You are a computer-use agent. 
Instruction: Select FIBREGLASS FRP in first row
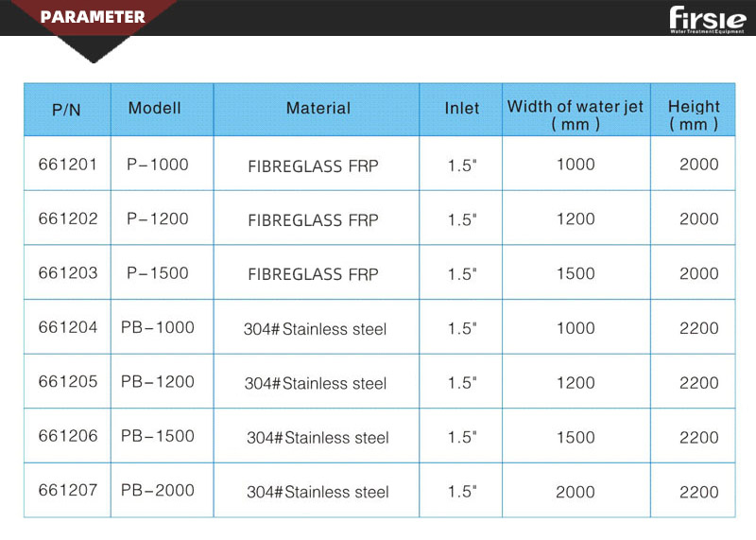click(x=314, y=166)
